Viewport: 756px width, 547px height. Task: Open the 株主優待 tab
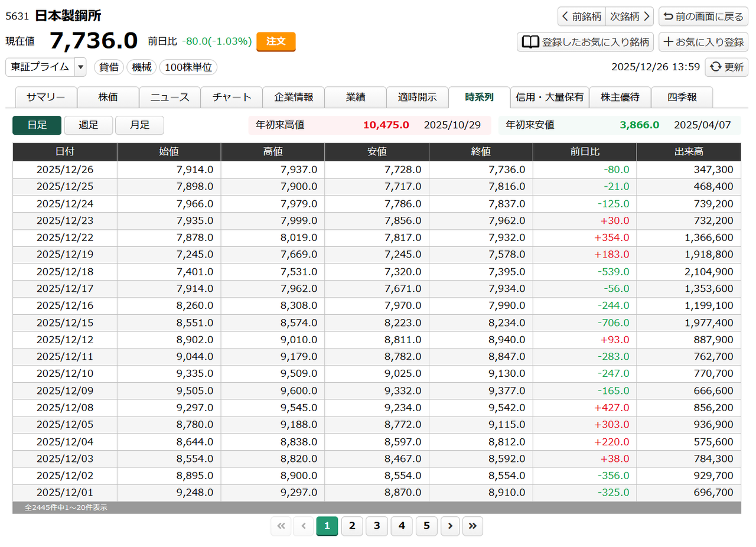[x=620, y=97]
